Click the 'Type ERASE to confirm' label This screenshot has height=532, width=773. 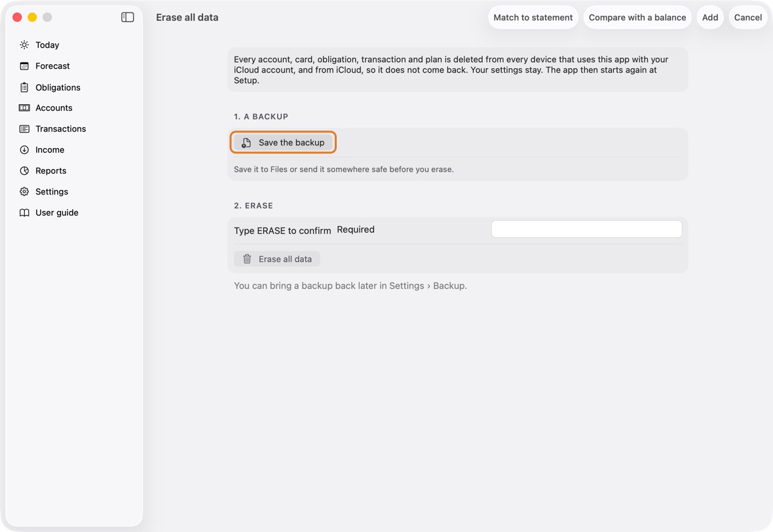coord(282,230)
